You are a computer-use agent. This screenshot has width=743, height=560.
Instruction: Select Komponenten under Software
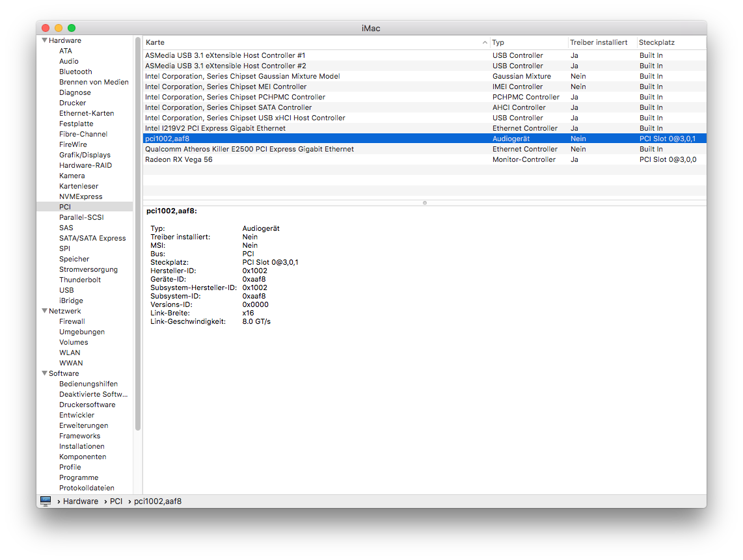coord(83,457)
